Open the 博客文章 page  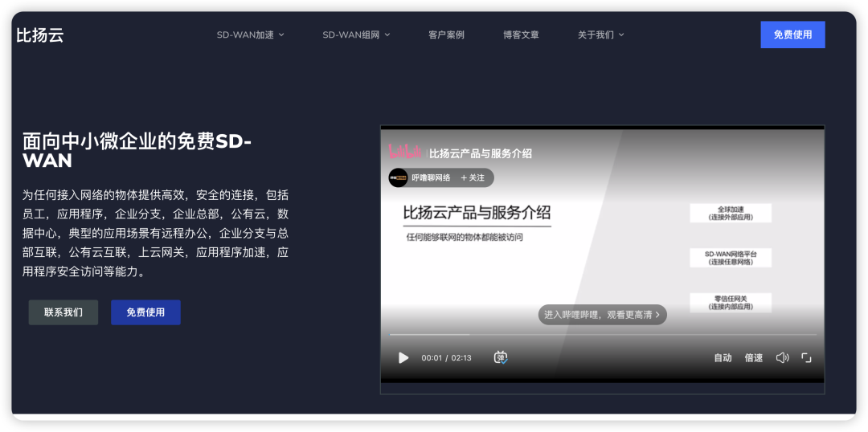(521, 35)
